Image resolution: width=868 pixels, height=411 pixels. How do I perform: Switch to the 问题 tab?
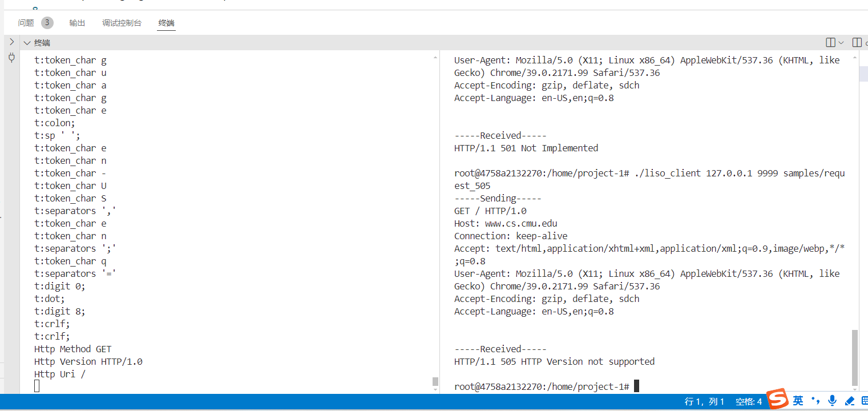tap(26, 23)
